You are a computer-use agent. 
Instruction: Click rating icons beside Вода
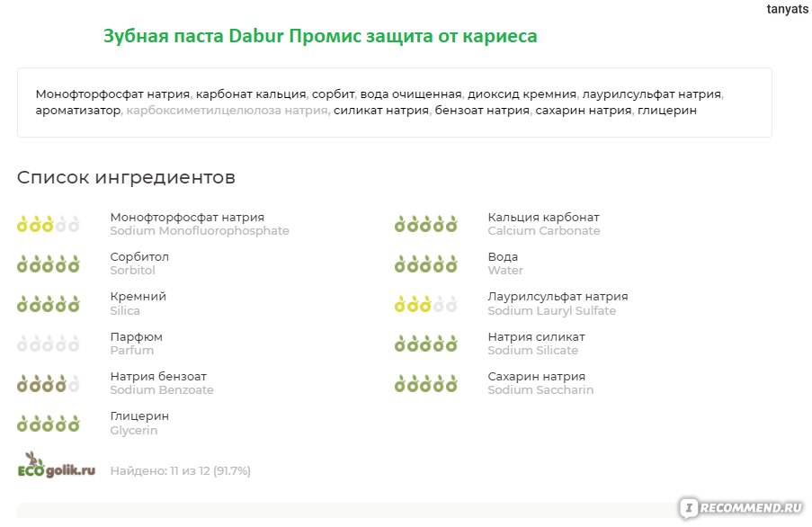pyautogui.click(x=425, y=264)
